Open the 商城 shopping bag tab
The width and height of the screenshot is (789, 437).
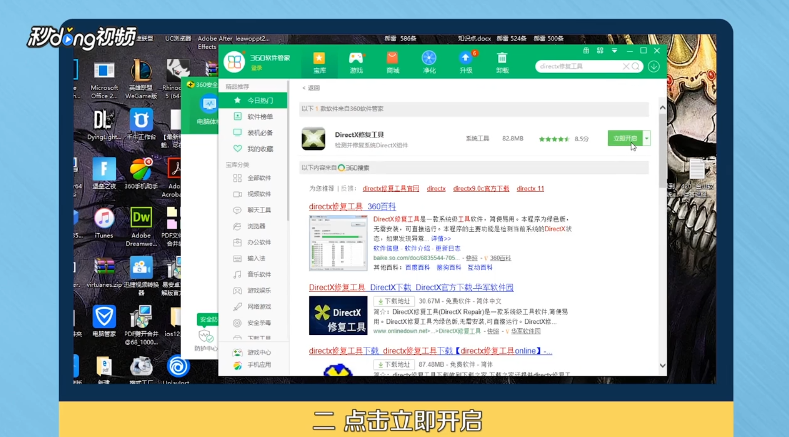click(x=392, y=62)
